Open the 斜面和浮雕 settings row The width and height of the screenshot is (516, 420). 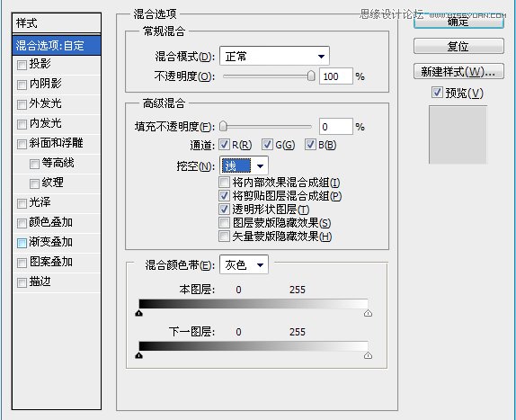pyautogui.click(x=57, y=144)
